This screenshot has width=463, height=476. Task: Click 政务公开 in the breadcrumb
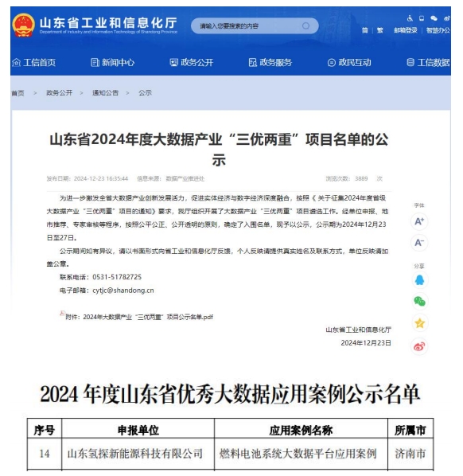(x=59, y=93)
